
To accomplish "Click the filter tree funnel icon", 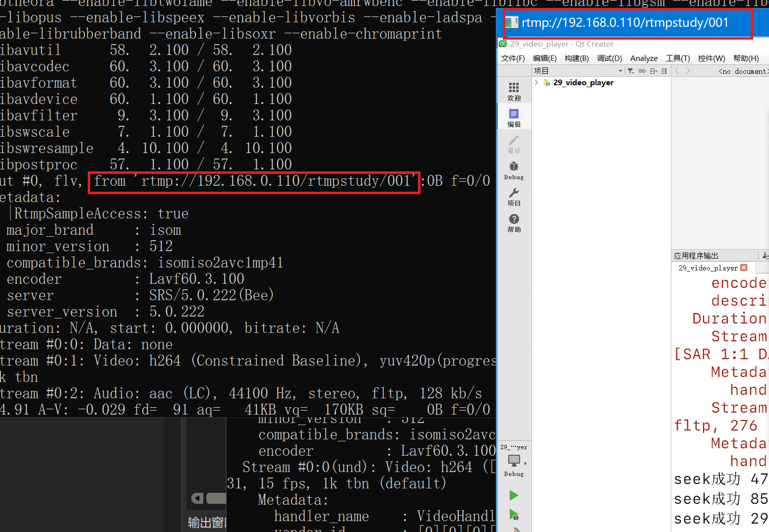I will [631, 71].
